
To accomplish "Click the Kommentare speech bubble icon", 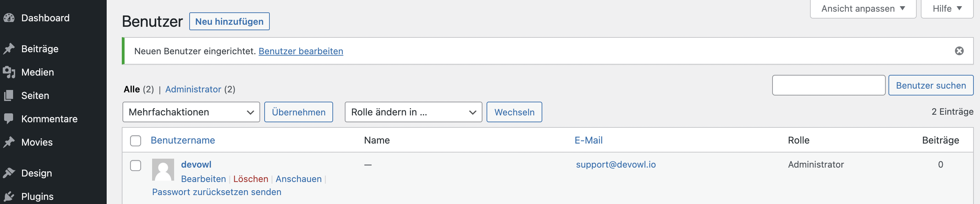I will pos(9,118).
